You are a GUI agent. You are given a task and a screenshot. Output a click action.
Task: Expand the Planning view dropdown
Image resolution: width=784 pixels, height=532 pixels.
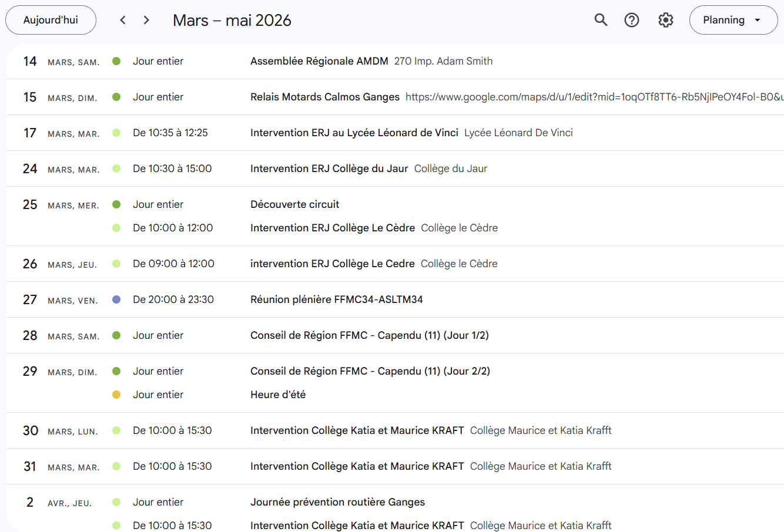(733, 20)
